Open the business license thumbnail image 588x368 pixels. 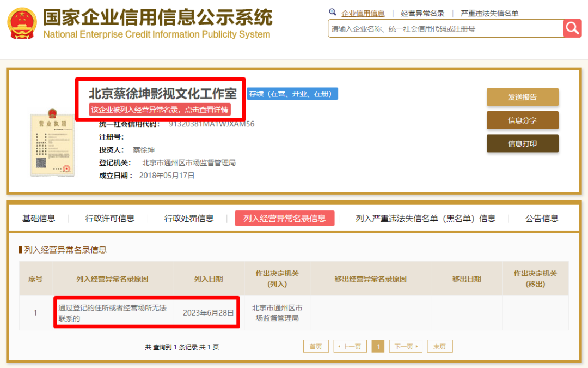pyautogui.click(x=52, y=143)
